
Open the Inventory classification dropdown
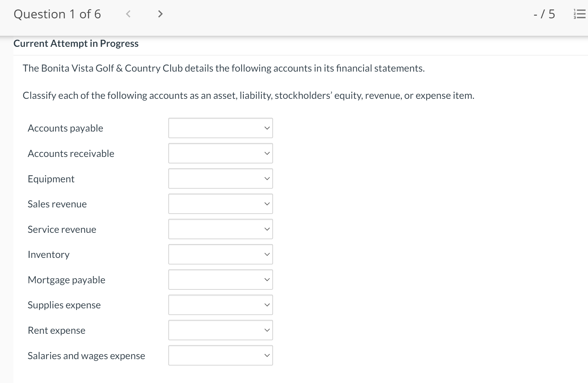220,254
